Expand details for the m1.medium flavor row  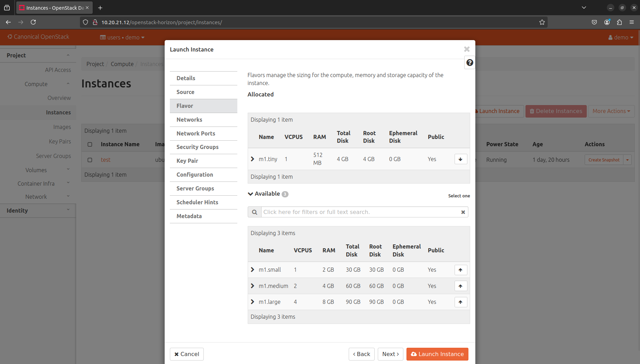tap(253, 286)
